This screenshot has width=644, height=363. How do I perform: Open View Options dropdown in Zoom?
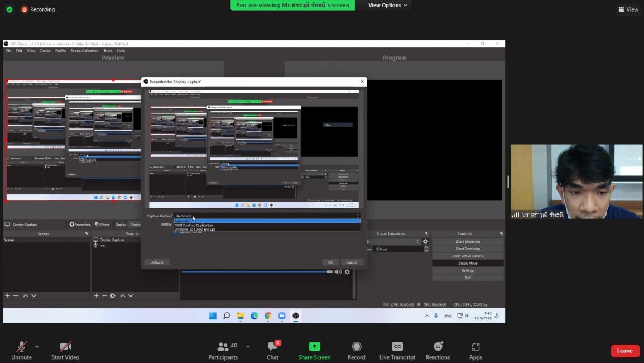tap(387, 6)
